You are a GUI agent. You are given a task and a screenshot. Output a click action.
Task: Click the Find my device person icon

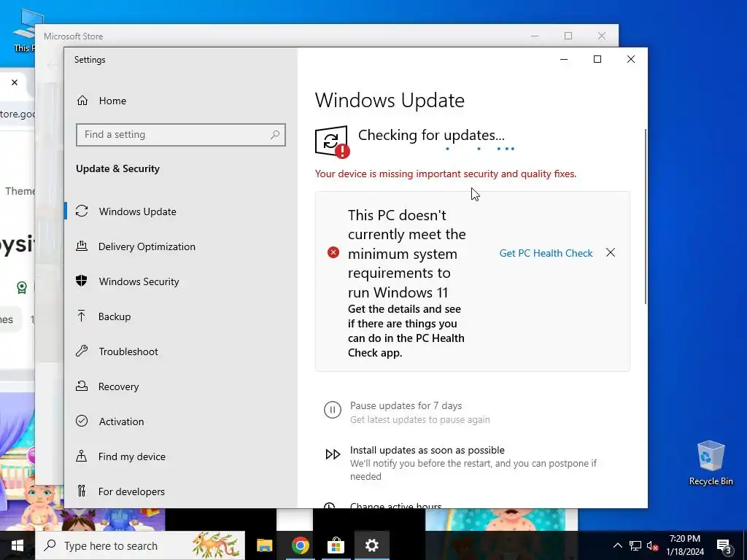(x=82, y=456)
